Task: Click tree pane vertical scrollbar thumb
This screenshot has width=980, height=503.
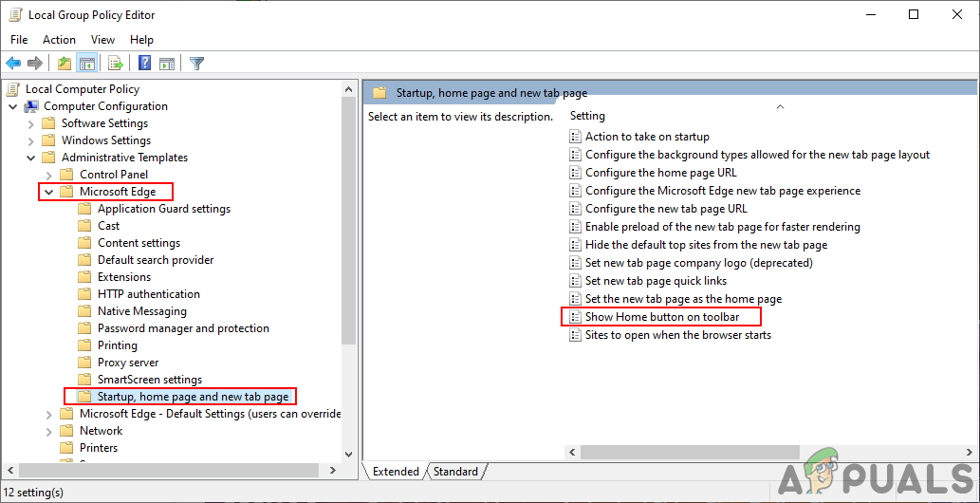Action: pos(349,220)
